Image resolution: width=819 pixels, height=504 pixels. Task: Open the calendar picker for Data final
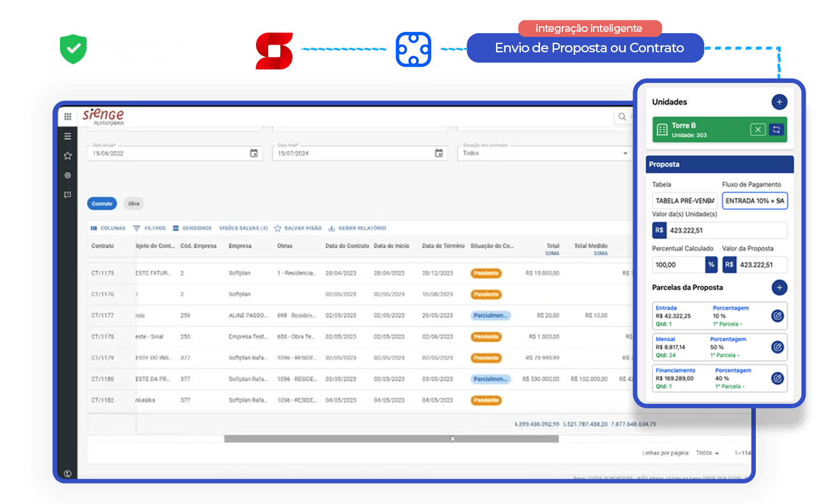[439, 153]
